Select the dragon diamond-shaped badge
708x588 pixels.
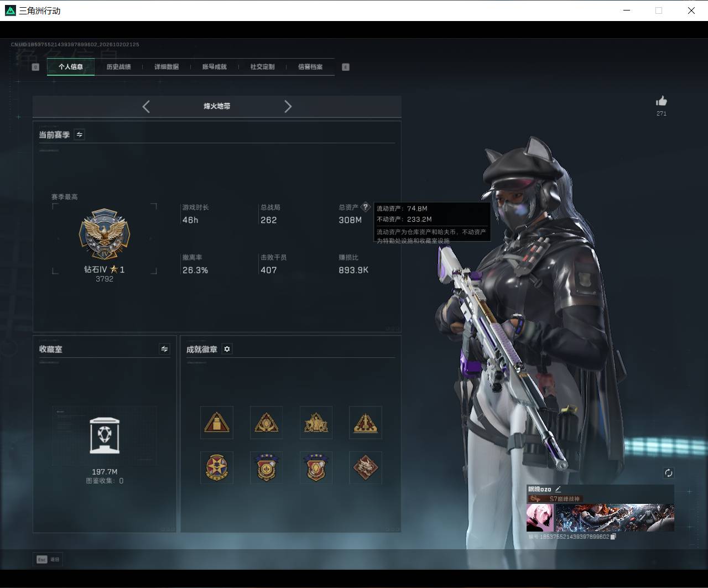tap(366, 467)
